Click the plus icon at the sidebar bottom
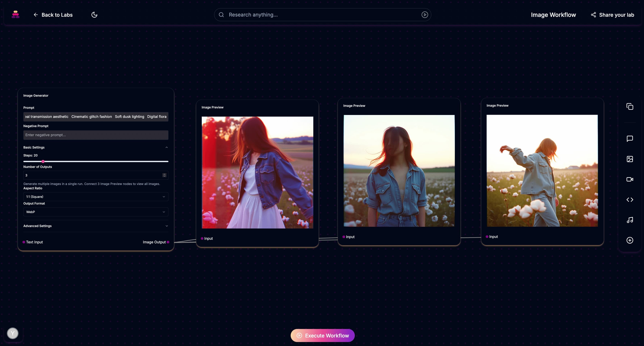644x346 pixels. (630, 240)
